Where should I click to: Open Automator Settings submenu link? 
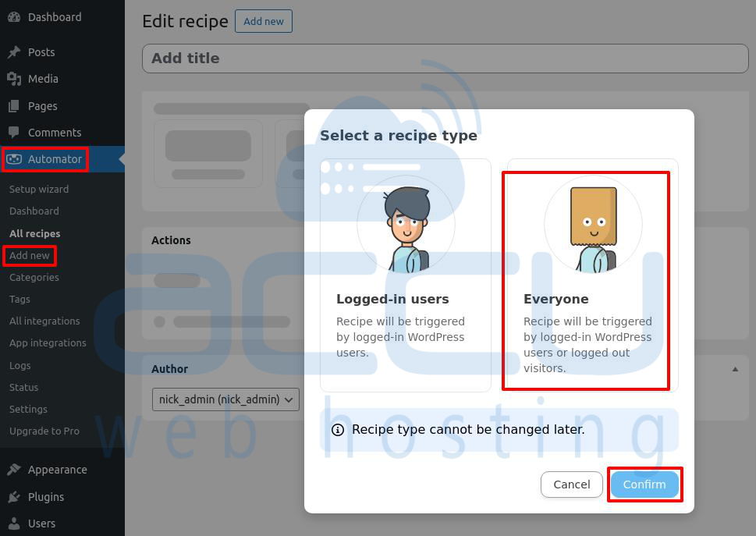(28, 410)
